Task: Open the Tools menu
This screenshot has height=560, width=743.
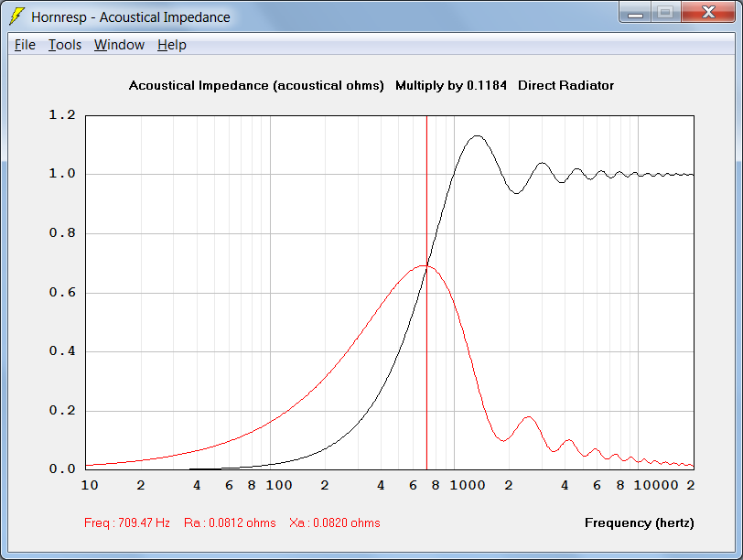Action: coord(65,45)
